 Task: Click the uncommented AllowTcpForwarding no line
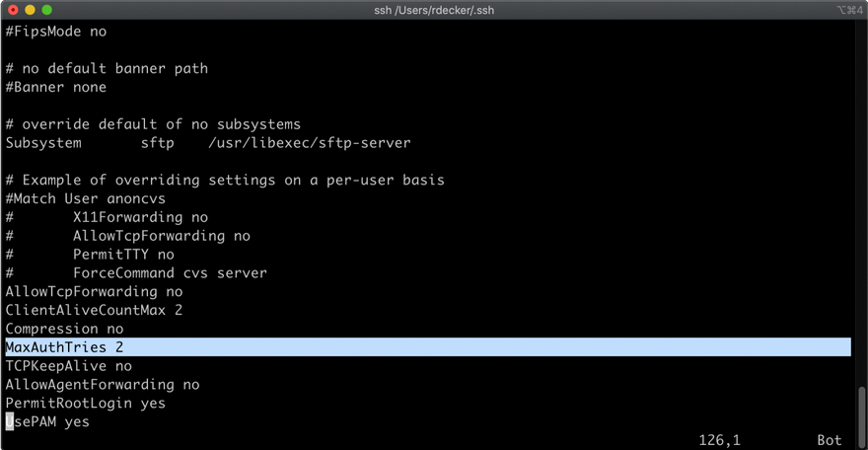pos(94,291)
